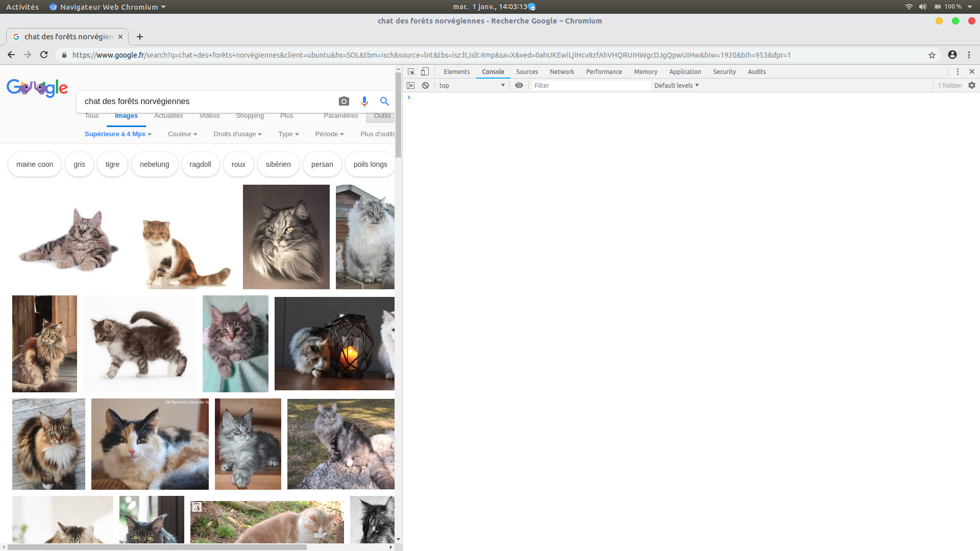
Task: Open the DevTools three-dot customize menu
Action: [x=958, y=72]
